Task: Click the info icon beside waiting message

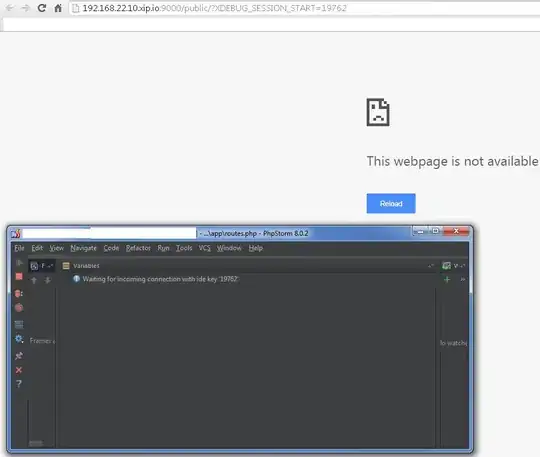Action: click(76, 279)
